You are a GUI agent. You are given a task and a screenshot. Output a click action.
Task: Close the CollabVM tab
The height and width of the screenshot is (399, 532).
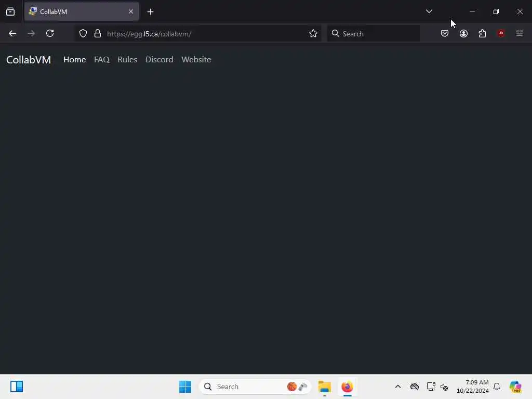[130, 11]
